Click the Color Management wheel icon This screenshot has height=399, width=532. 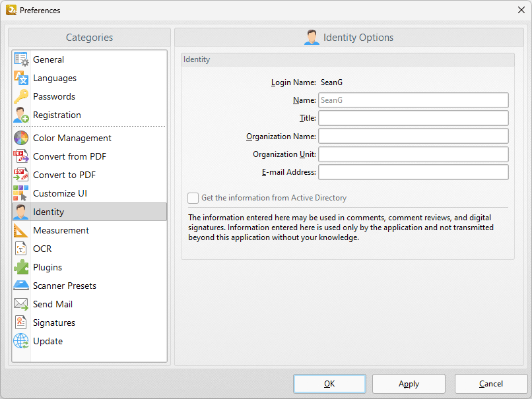pyautogui.click(x=21, y=138)
